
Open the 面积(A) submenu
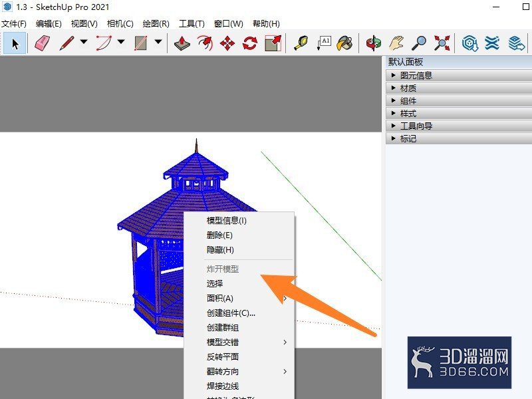239,298
